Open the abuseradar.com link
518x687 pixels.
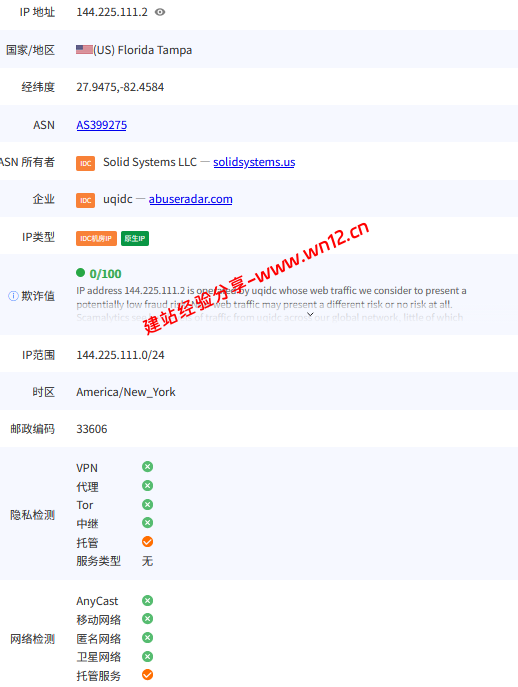191,199
